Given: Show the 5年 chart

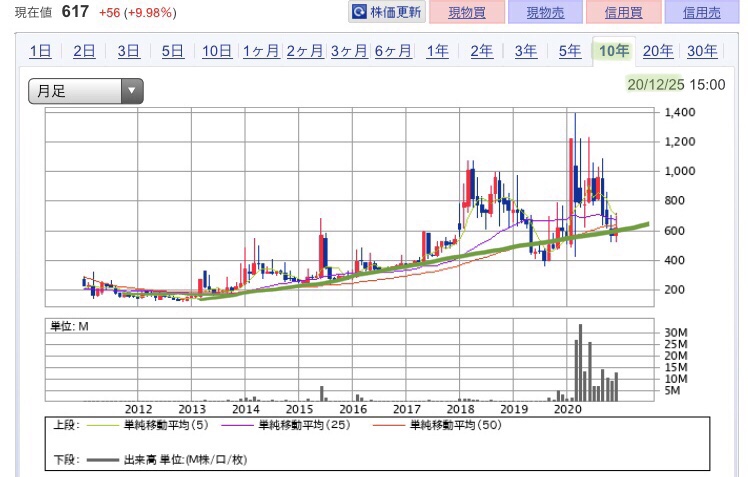Looking at the screenshot, I should (570, 51).
